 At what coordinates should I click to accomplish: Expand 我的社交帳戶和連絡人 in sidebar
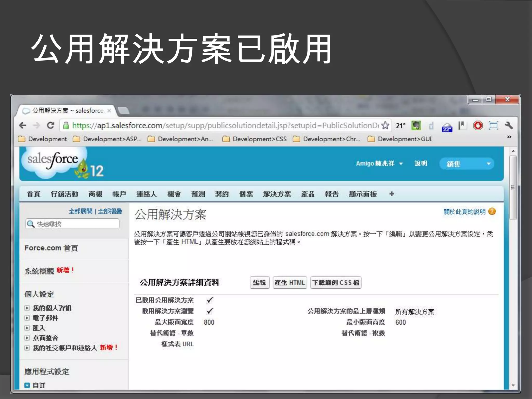click(x=27, y=348)
